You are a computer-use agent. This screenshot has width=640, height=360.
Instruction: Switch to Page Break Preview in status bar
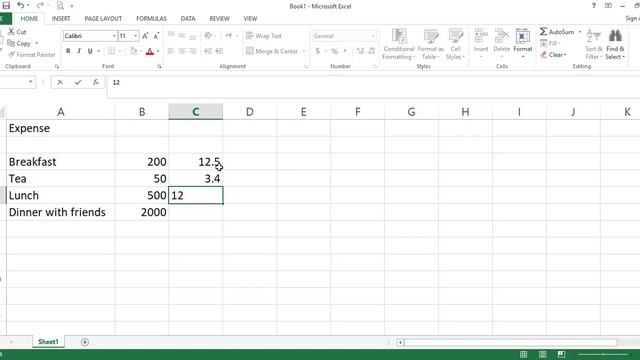pyautogui.click(x=562, y=354)
